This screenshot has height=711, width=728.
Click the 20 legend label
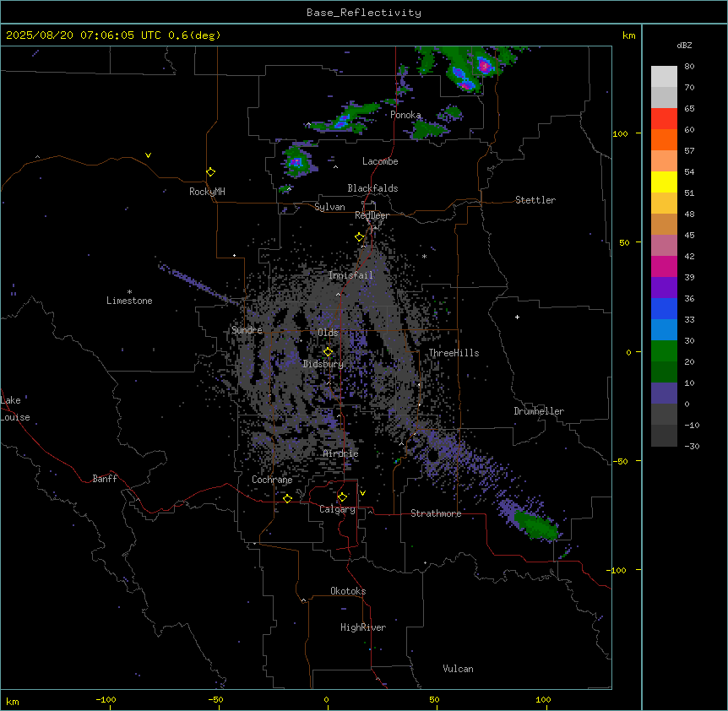(689, 361)
